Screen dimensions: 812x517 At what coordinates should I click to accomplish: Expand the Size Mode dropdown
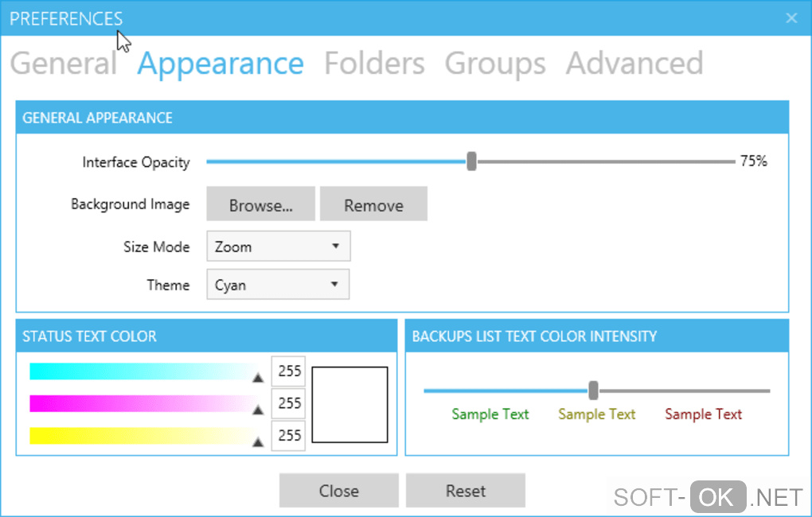pyautogui.click(x=278, y=247)
